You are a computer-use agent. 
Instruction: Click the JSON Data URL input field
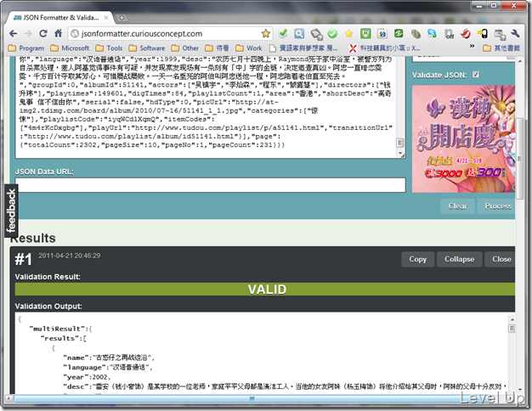(x=211, y=185)
